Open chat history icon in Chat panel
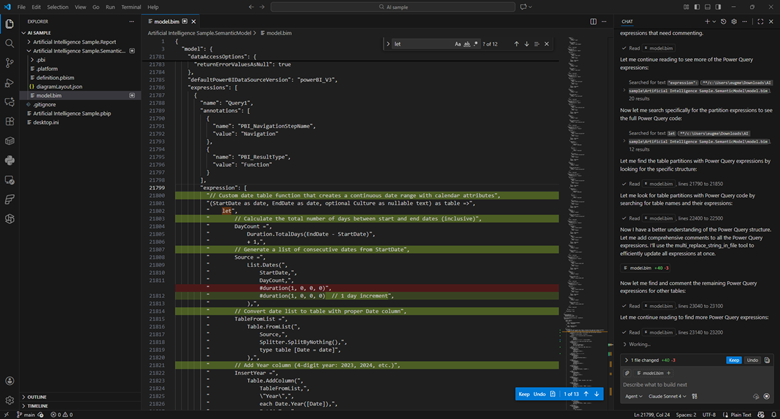780x419 pixels. coord(722,20)
